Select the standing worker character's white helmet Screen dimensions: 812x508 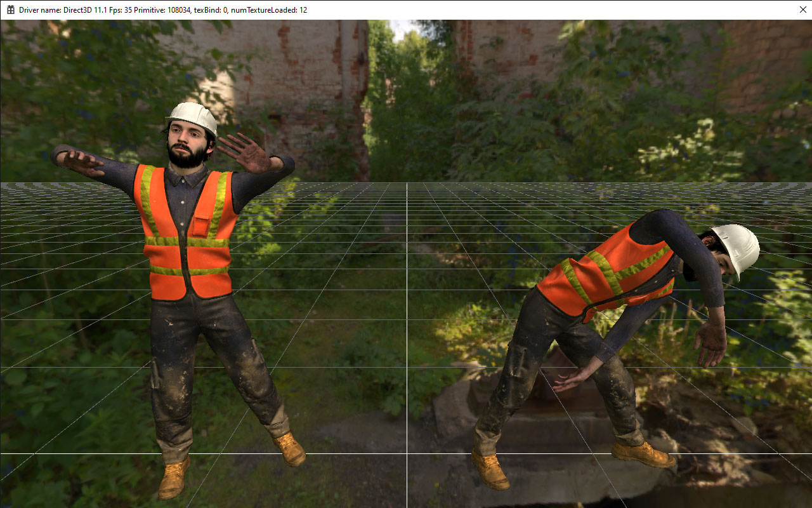[192, 118]
